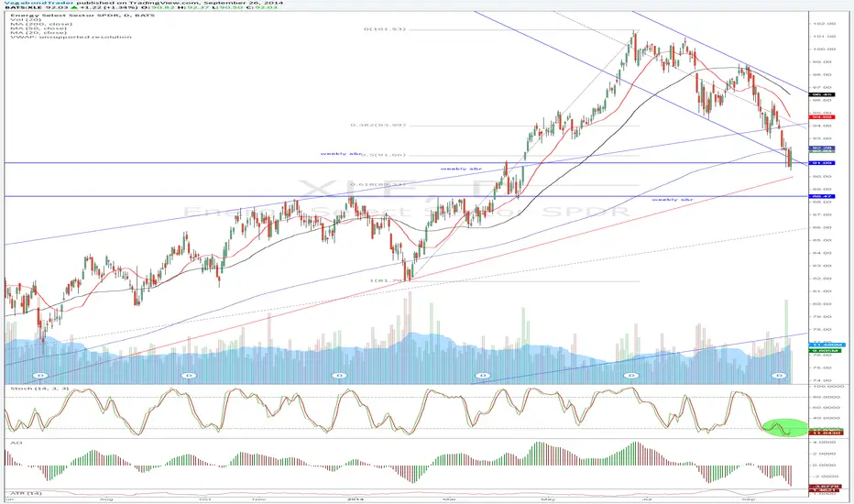
Task: Select the ATR (14) indicator label
Action: point(27,493)
